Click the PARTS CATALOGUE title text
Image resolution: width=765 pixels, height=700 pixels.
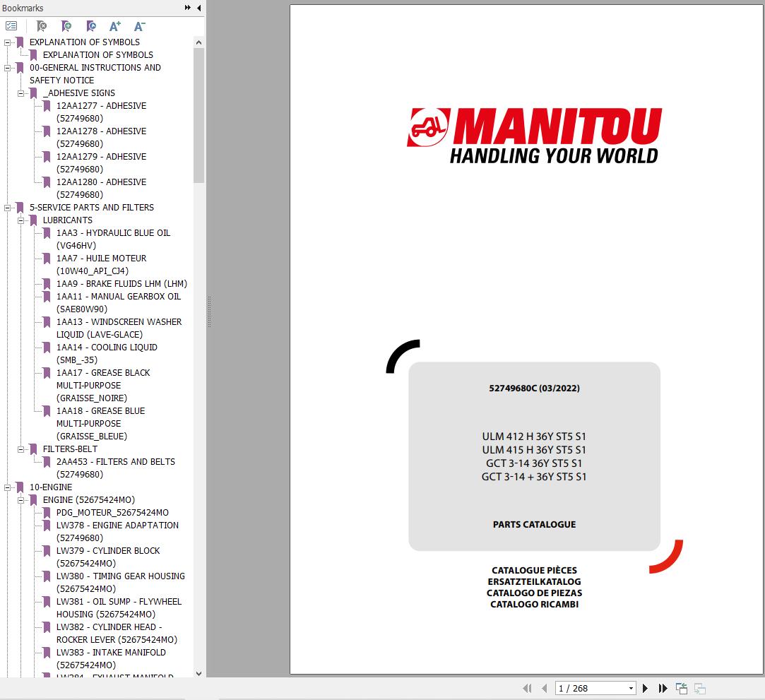pyautogui.click(x=534, y=524)
